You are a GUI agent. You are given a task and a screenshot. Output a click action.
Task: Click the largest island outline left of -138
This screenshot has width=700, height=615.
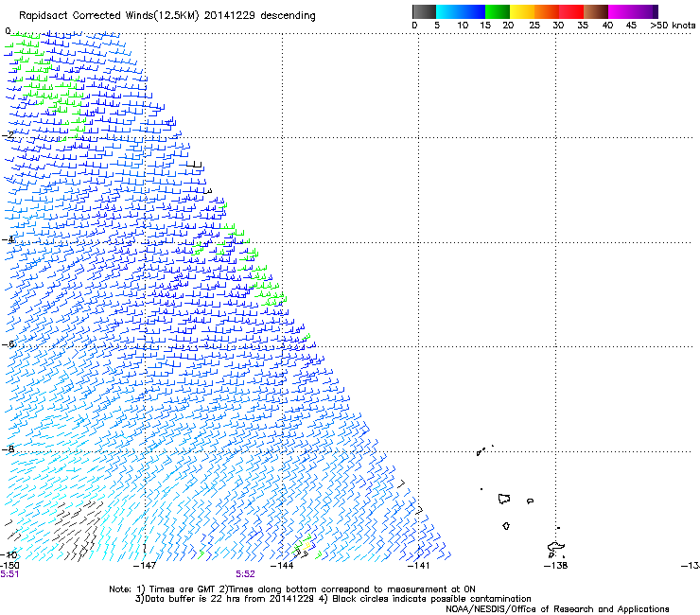click(504, 499)
